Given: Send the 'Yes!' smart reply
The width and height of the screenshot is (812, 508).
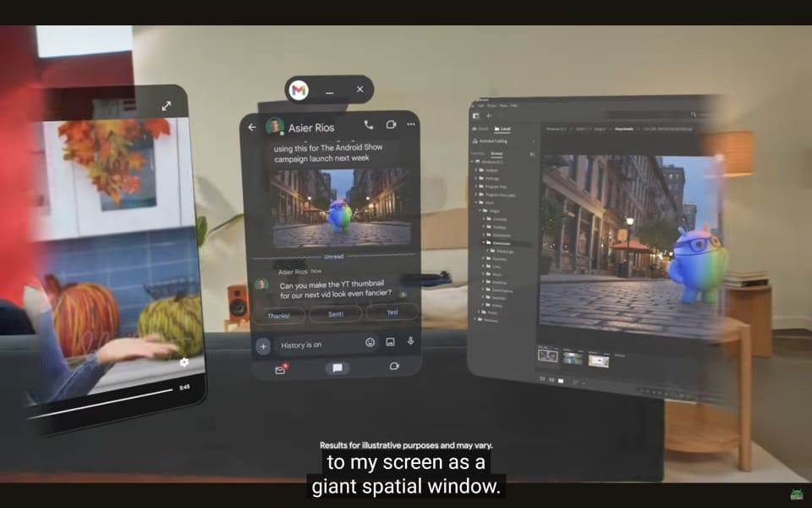Looking at the screenshot, I should coord(392,312).
